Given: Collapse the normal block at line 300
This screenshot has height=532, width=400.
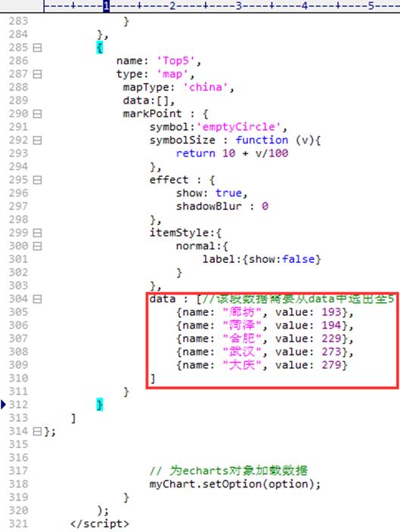Looking at the screenshot, I should click(x=37, y=246).
